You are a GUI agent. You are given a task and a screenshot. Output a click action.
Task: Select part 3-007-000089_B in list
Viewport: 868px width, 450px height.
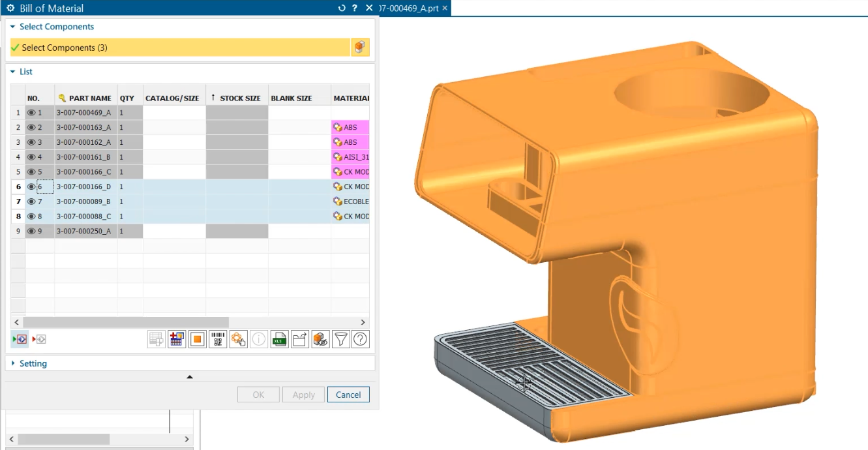pyautogui.click(x=83, y=202)
